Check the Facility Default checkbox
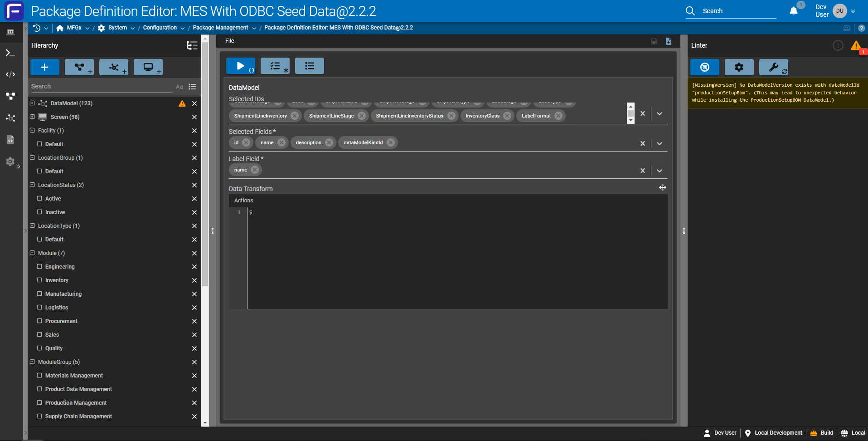This screenshot has width=868, height=441. click(x=39, y=144)
